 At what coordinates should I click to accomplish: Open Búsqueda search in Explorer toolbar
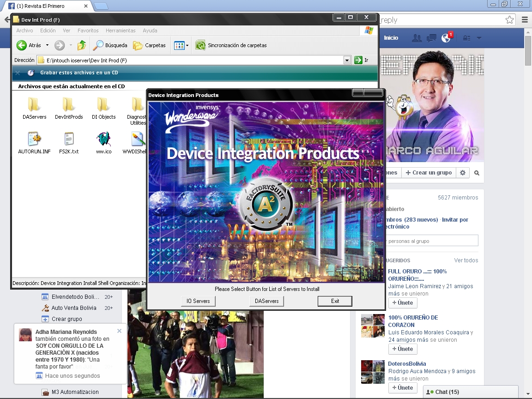[x=110, y=45]
